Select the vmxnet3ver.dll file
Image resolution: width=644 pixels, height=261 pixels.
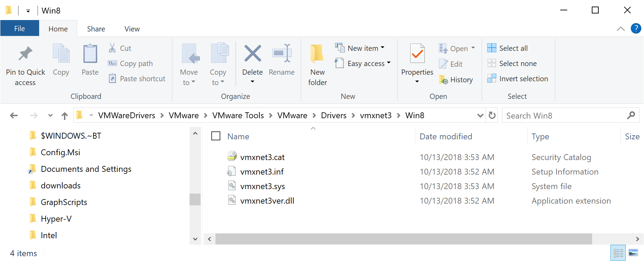click(x=267, y=201)
